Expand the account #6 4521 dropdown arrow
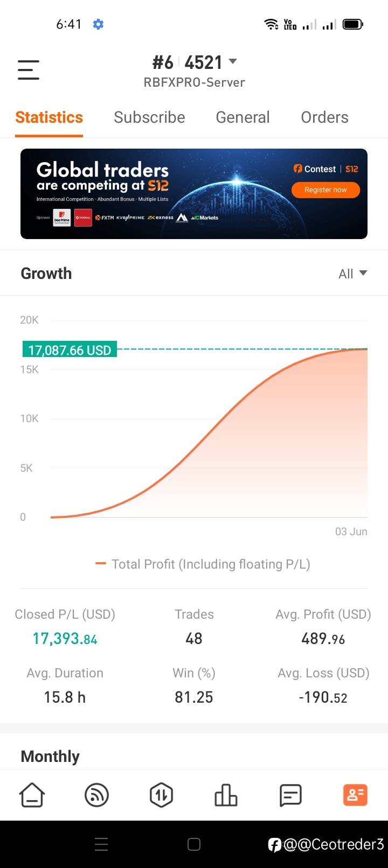Viewport: 388px width, 868px height. coord(233,61)
